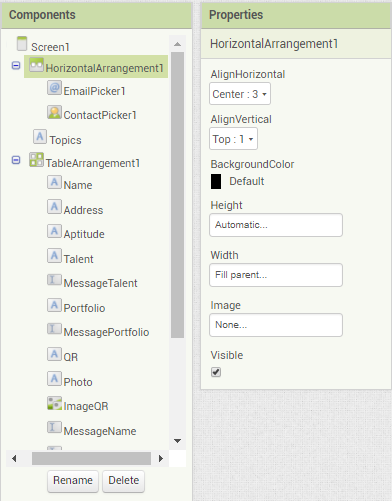Click the EmailPicker1 at-sign icon

point(54,88)
